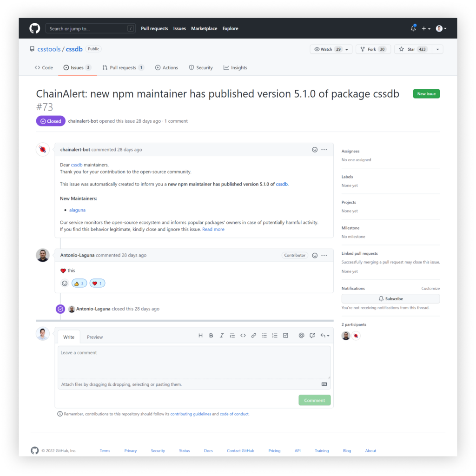Go to GitHub home via header logo
Viewport: 476px width, 476px height.
(34, 28)
